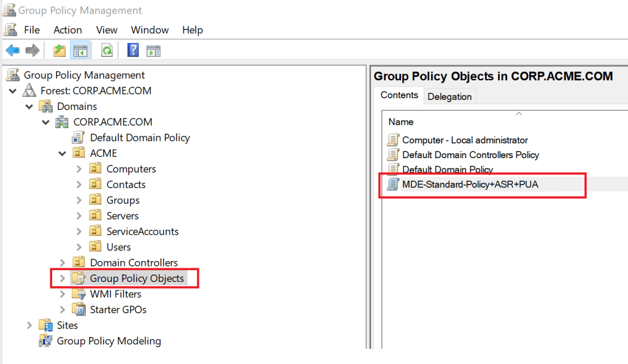The height and width of the screenshot is (364, 628).
Task: Open the Action menu
Action: 67,29
